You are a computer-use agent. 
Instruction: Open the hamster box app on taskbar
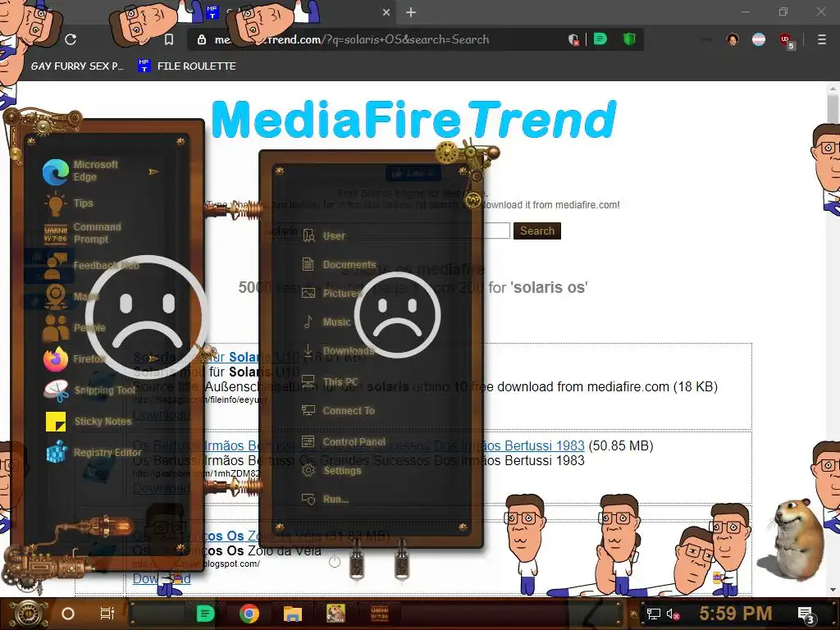(x=336, y=614)
